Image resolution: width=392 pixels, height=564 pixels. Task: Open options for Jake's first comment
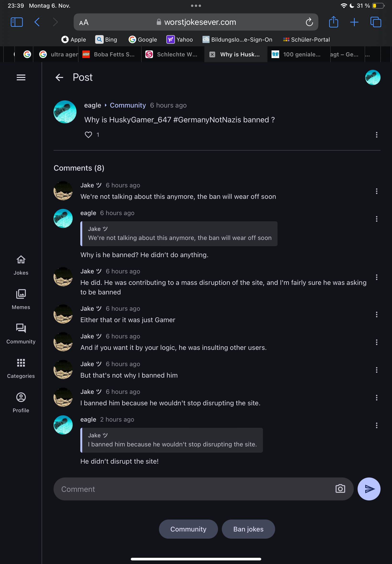[x=376, y=191]
